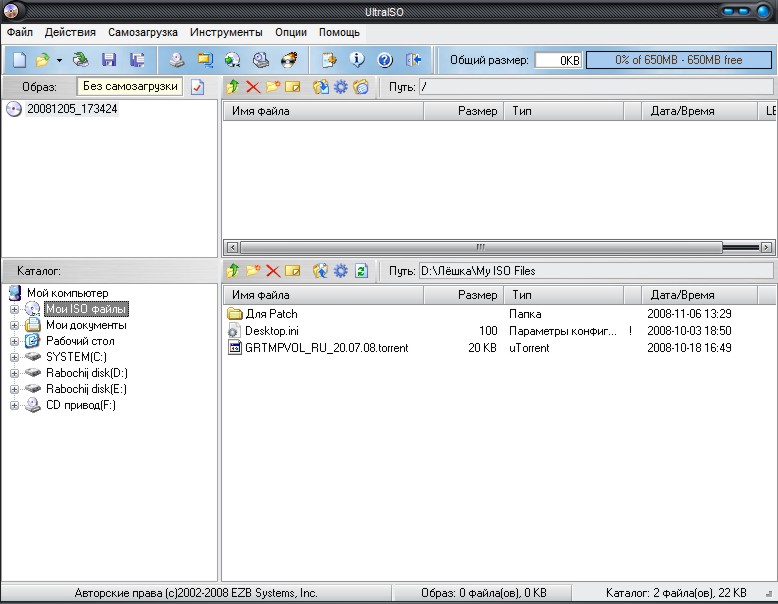The width and height of the screenshot is (778, 604).
Task: Open the Помощь menu
Action: [x=339, y=32]
